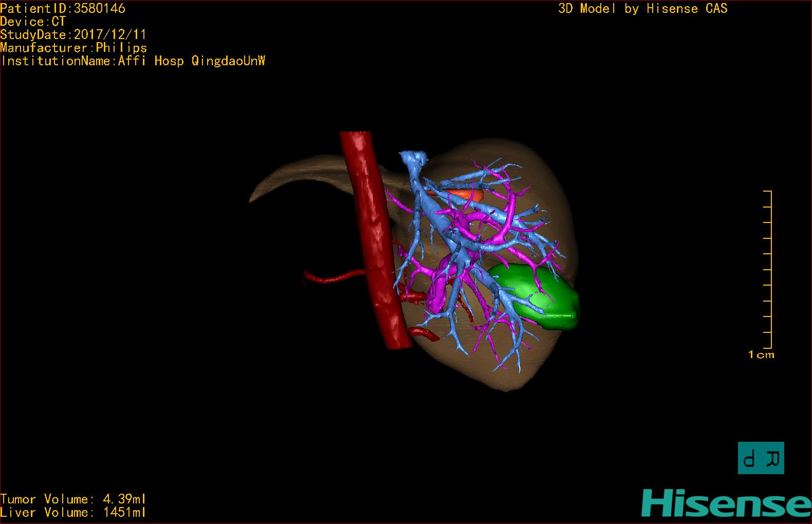Image resolution: width=812 pixels, height=524 pixels.
Task: Click the 3D Model by Hisense CAS title
Action: pos(643,9)
